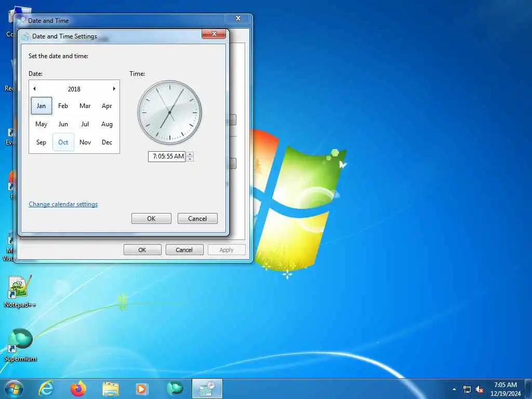Show hidden tray icons arrow
This screenshot has width=532, height=399.
coord(454,389)
